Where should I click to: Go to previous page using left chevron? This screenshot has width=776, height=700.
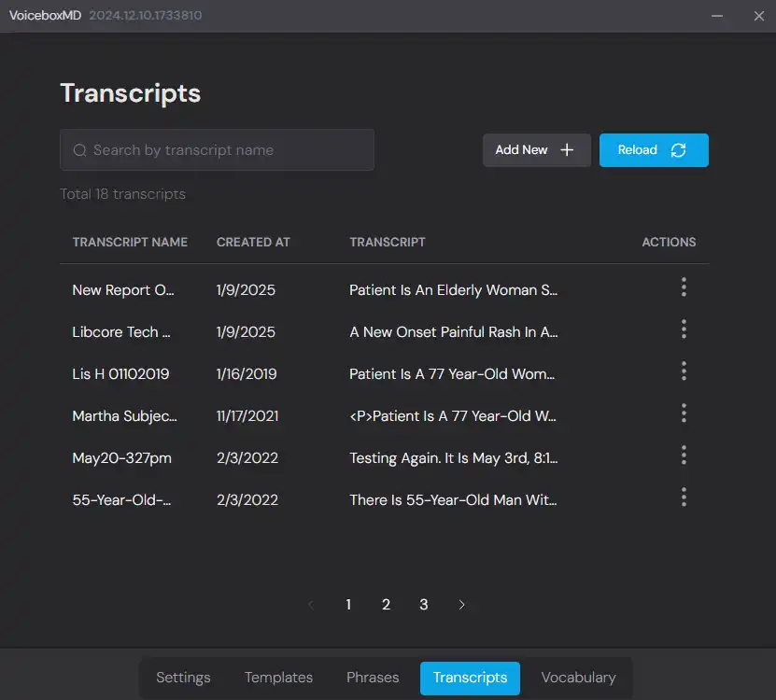point(311,605)
